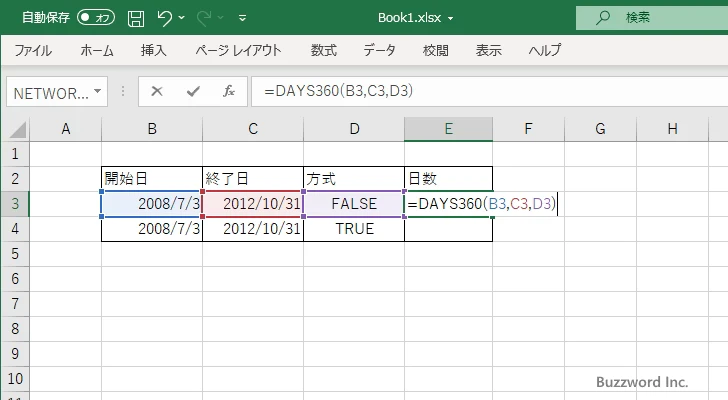Select column E header
728x400 pixels.
[448, 129]
